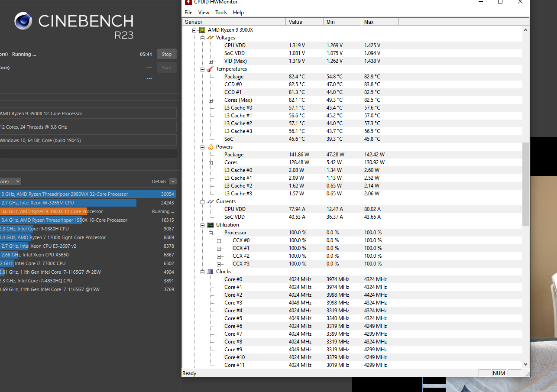Click the AMD Ryzen 9 3900X chip icon

coord(202,30)
